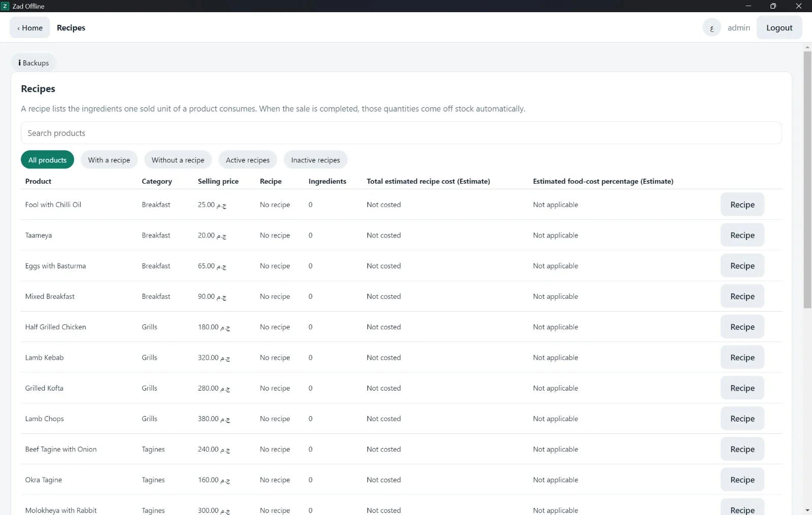Select the All products filter

(x=47, y=160)
